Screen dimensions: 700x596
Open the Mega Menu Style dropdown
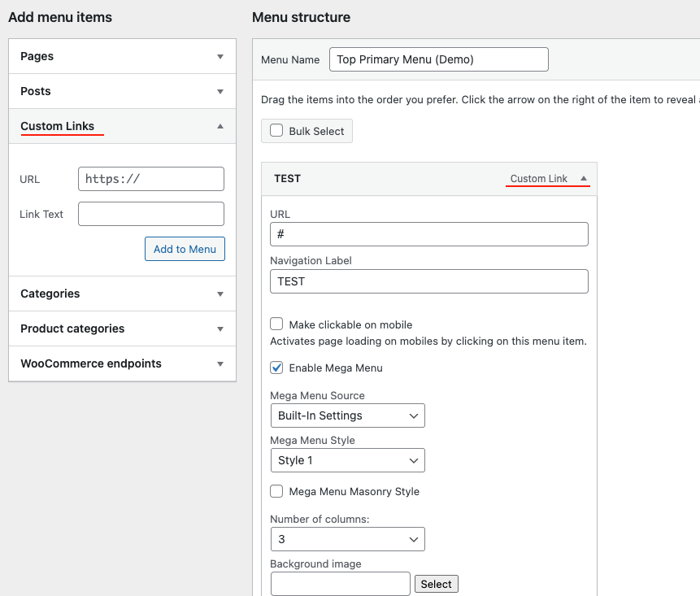[x=347, y=461]
